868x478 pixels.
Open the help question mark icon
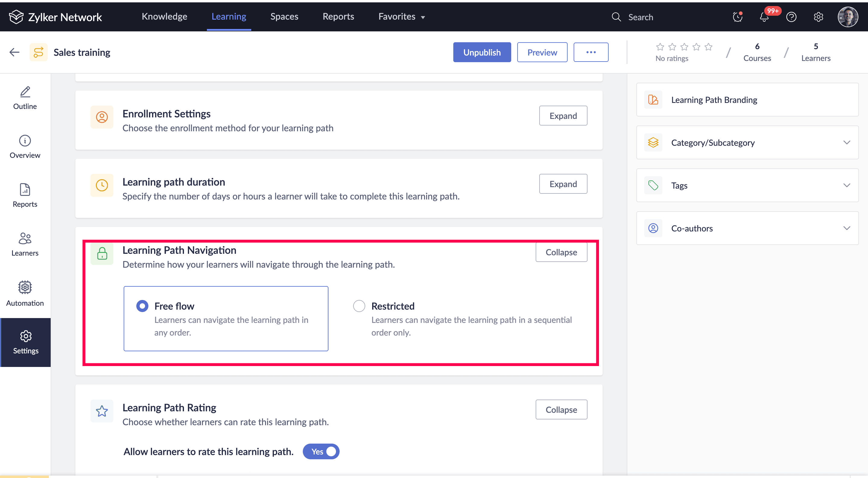click(x=791, y=17)
